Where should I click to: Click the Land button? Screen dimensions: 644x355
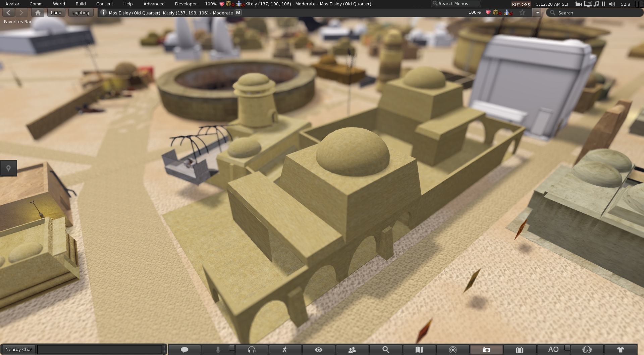coord(56,13)
